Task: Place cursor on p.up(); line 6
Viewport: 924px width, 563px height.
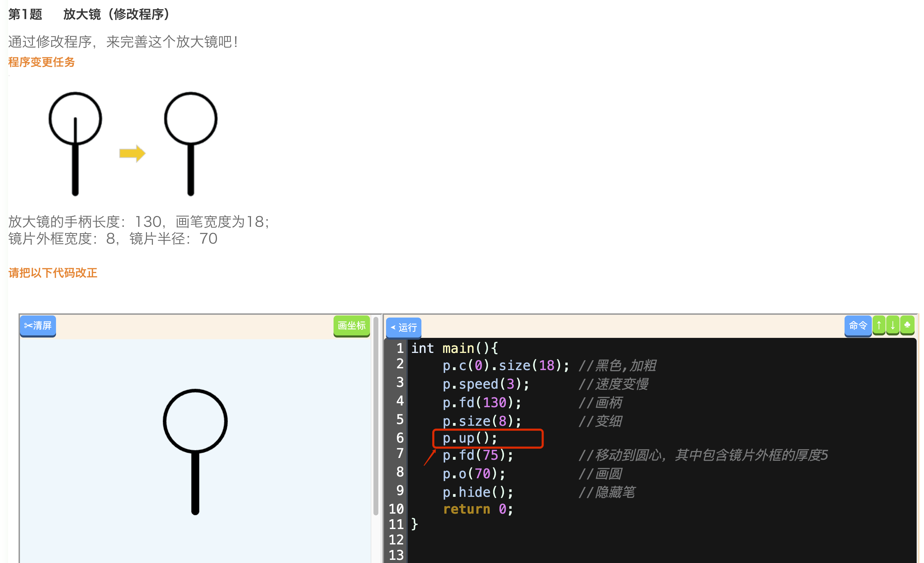Action: (470, 438)
